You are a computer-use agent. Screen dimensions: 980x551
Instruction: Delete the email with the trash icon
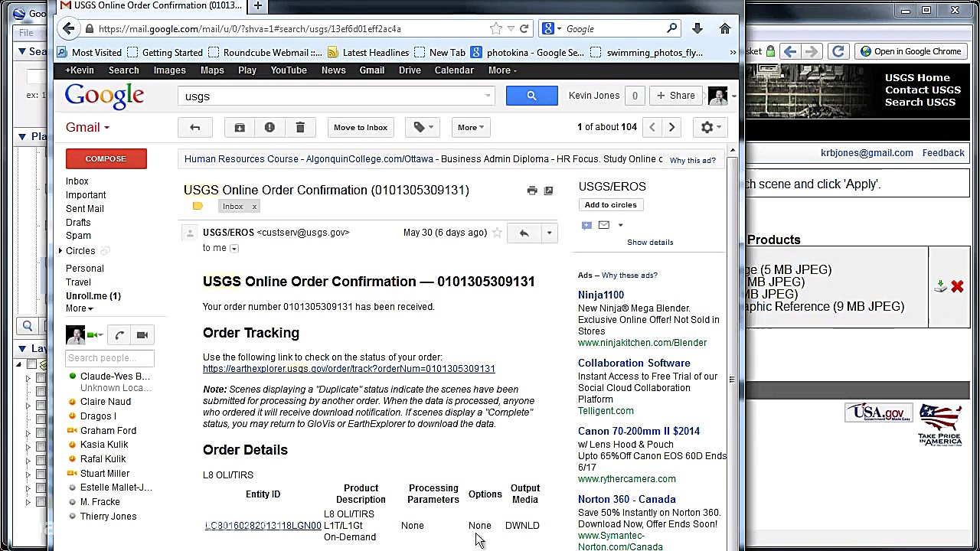click(x=300, y=128)
